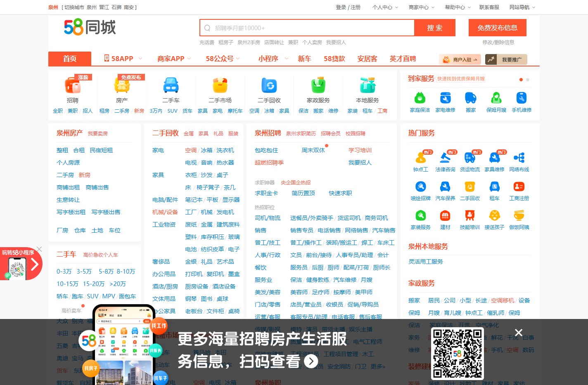
Task: Open the 灵活用工服务 link
Action: tap(426, 262)
